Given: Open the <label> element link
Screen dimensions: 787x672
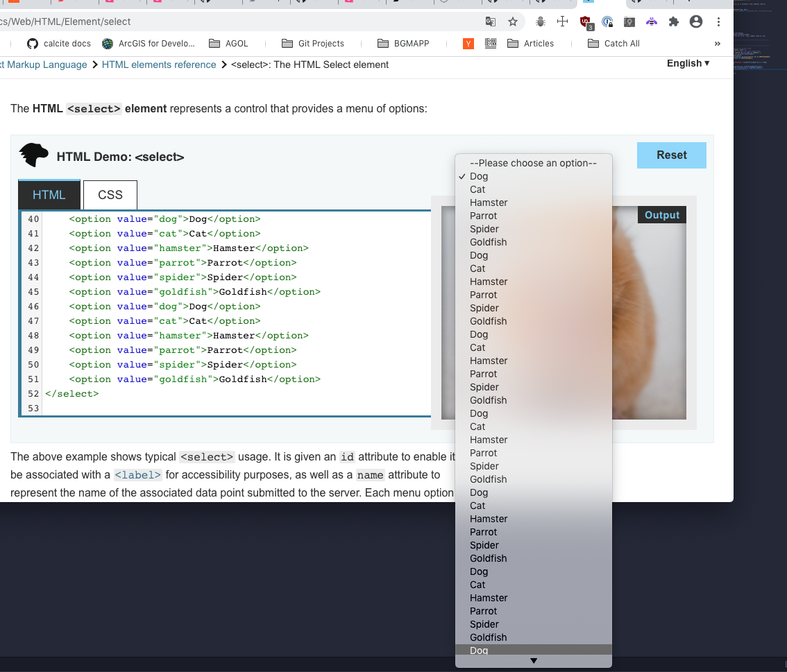Looking at the screenshot, I should coord(137,475).
